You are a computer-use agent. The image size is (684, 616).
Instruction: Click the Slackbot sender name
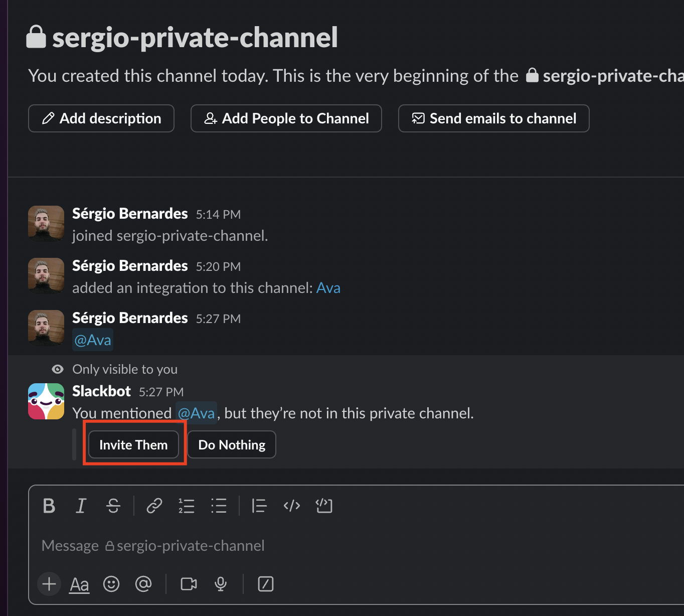[x=101, y=391]
